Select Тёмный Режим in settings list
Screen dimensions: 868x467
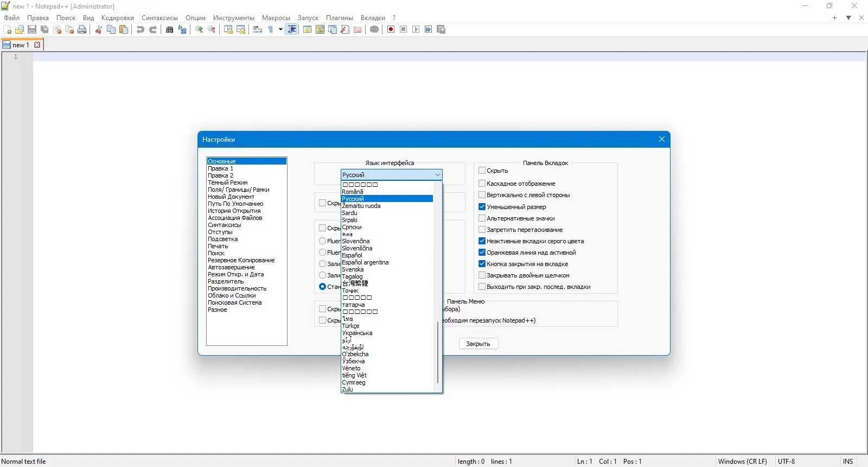click(227, 182)
